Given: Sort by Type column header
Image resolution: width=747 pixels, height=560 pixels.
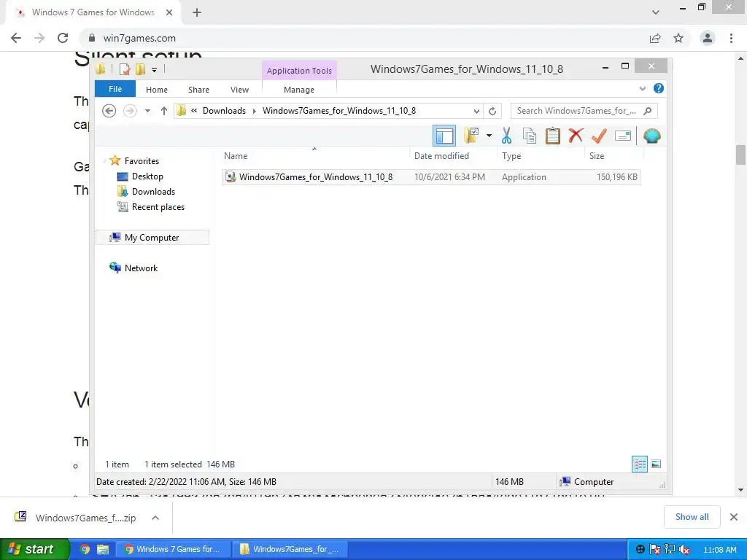Looking at the screenshot, I should (541, 156).
